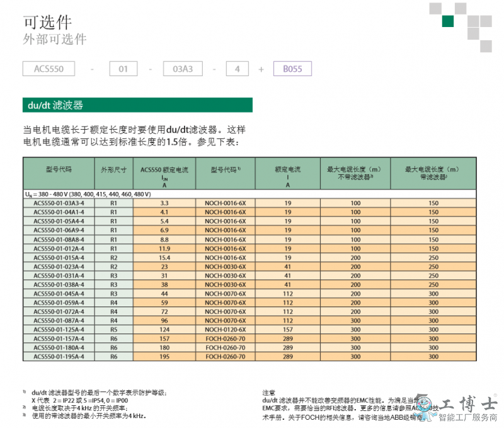Screen dimensions: 504x428
Task: Click the rated current value "31"
Action: pyautogui.click(x=164, y=276)
